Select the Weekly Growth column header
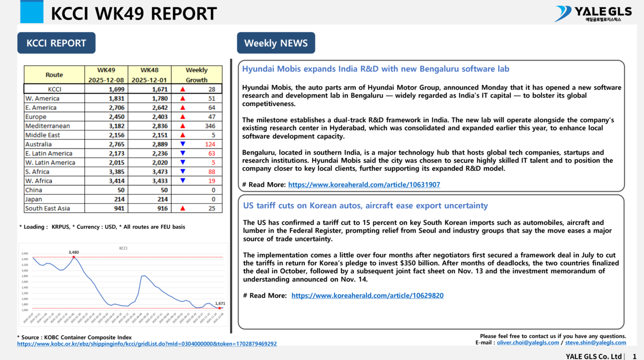 click(197, 74)
